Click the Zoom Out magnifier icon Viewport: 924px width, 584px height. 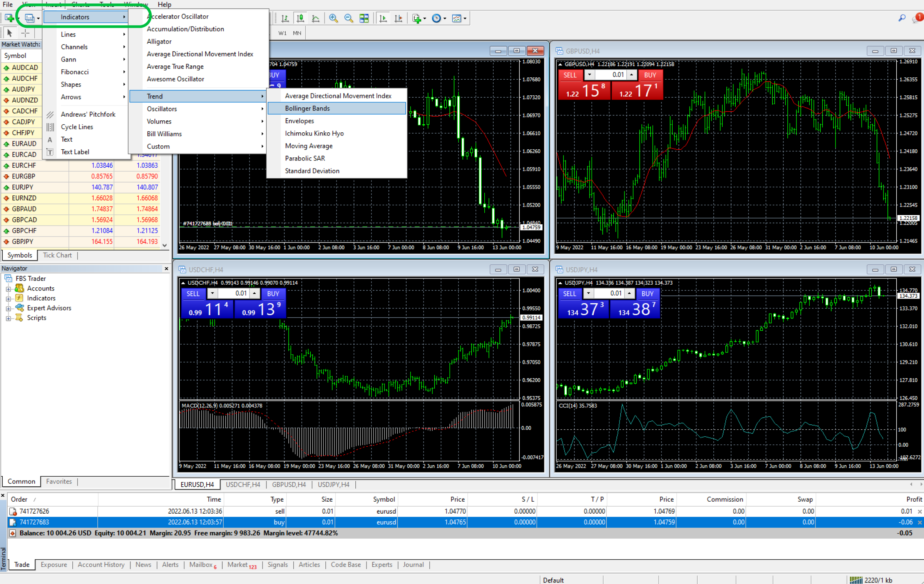pyautogui.click(x=348, y=18)
